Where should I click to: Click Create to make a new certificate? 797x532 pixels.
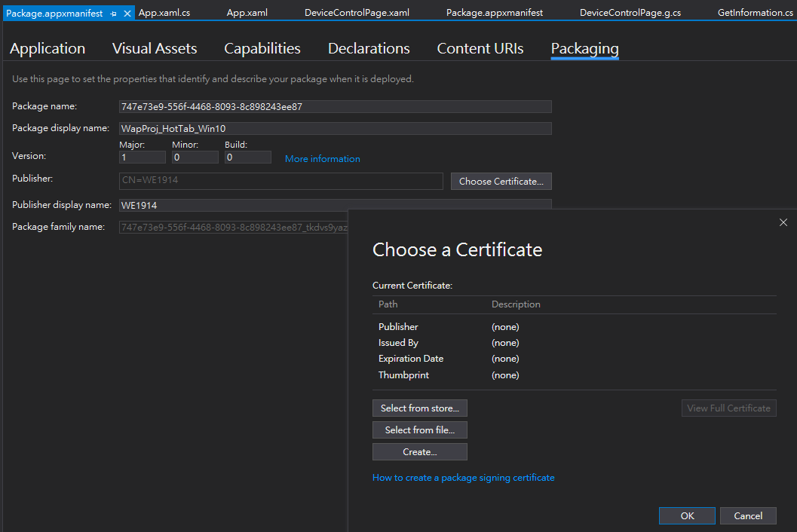(419, 452)
